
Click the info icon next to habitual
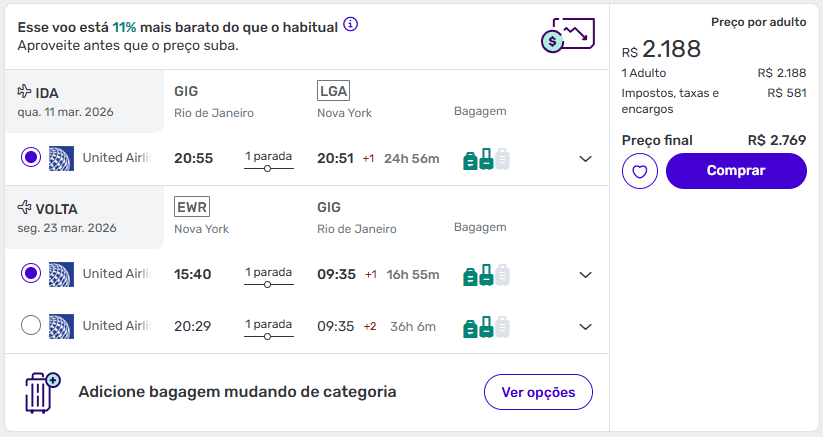point(350,25)
